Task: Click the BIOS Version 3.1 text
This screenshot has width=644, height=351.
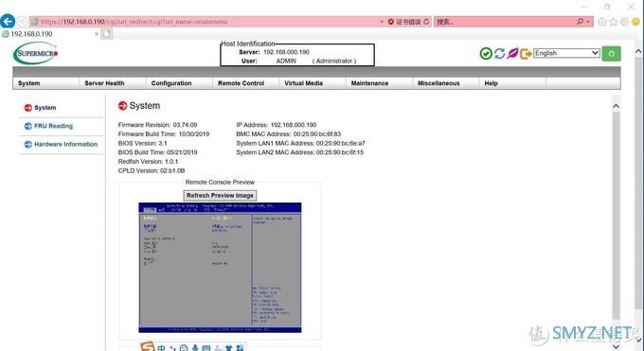Action: (x=142, y=143)
